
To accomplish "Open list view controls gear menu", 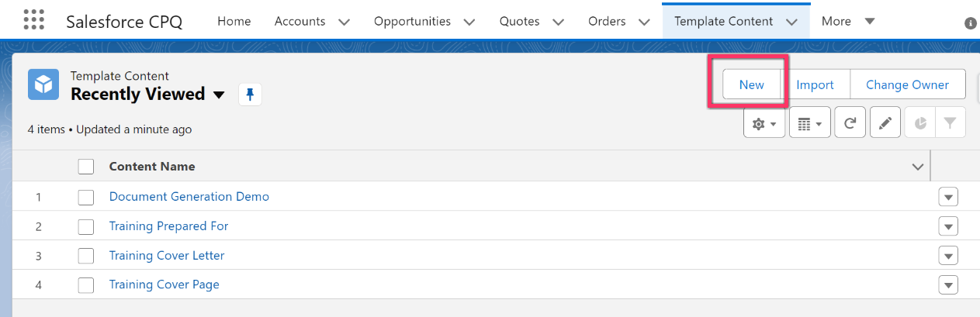I will pyautogui.click(x=764, y=123).
